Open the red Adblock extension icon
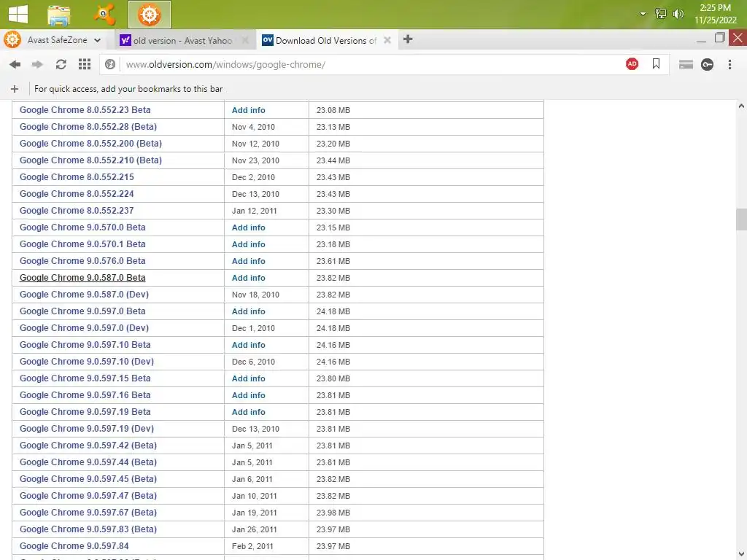Viewport: 747px width, 560px height. pos(632,64)
